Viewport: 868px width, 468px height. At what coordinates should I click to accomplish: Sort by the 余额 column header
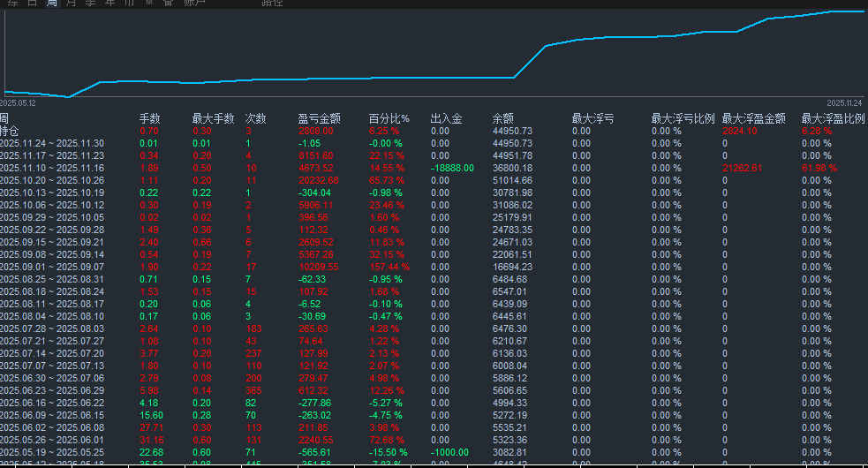(x=502, y=118)
